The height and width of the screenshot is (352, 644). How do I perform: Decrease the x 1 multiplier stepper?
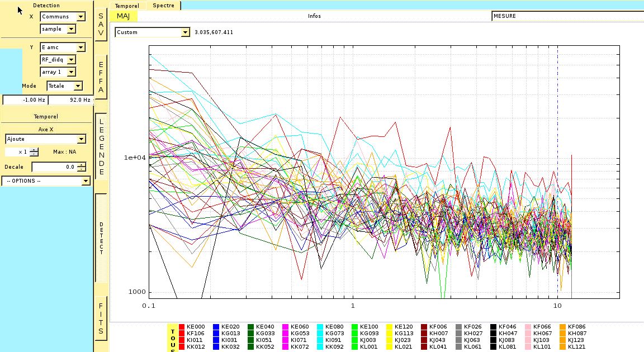coord(34,154)
